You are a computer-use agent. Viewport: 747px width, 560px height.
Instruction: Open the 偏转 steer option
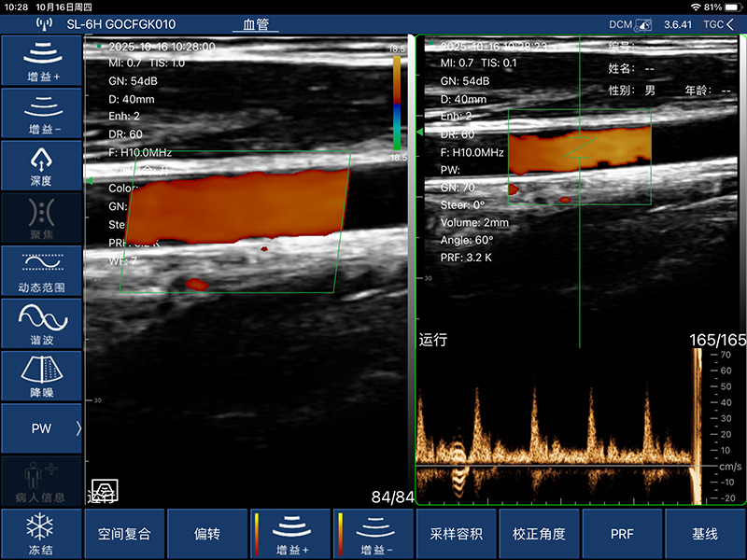click(x=207, y=534)
